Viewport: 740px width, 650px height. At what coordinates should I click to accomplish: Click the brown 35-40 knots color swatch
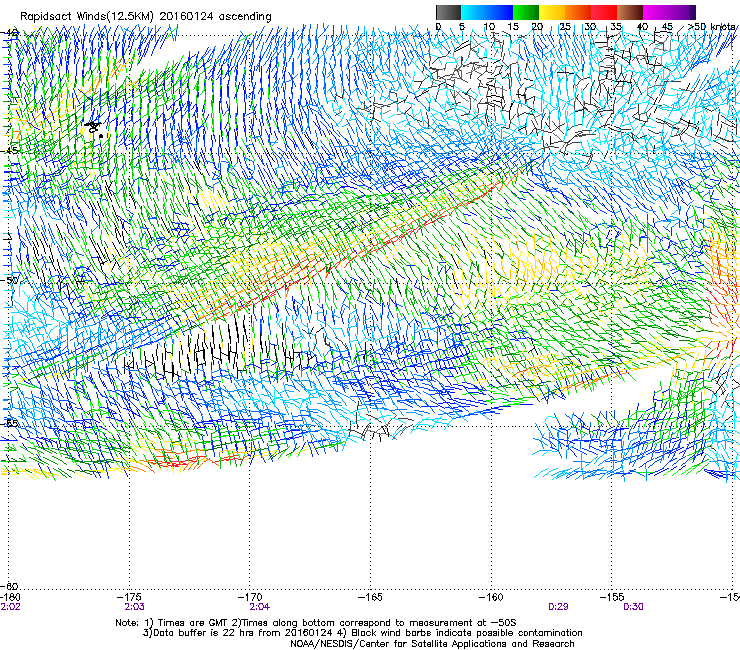[630, 12]
